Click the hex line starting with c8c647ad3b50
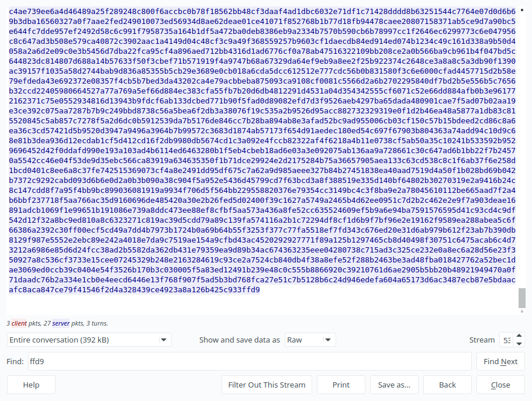Image resolution: width=532 pixels, height=401 pixels. pos(262,42)
